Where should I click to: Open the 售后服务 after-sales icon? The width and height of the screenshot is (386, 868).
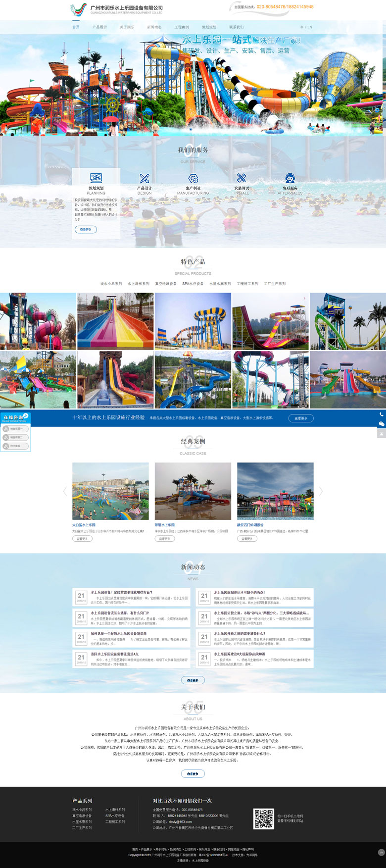290,178
